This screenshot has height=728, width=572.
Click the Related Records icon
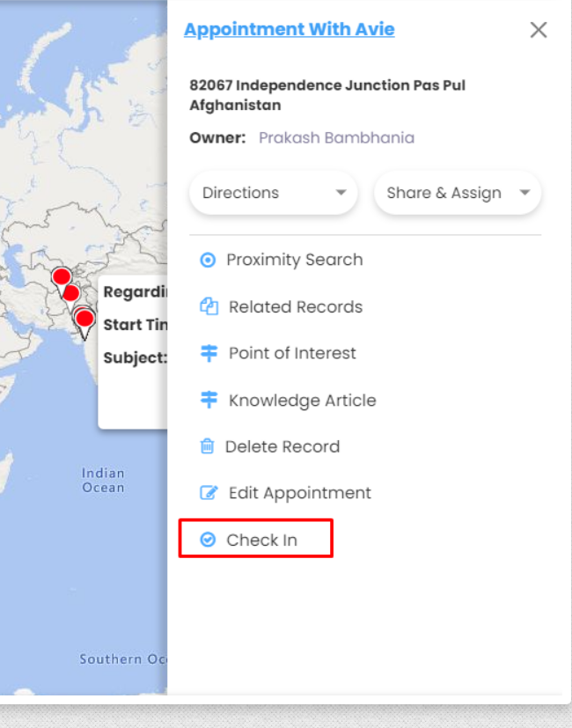tap(209, 307)
